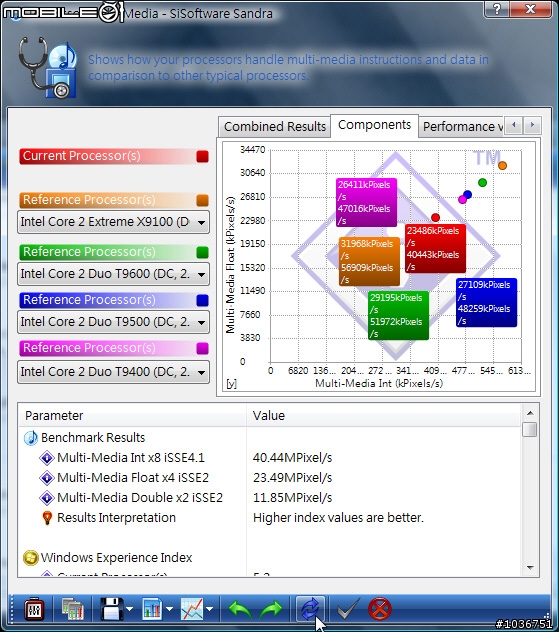The height and width of the screenshot is (632, 559).
Task: Click the Multi-Media Float x4 iSSE2 diamond icon
Action: coord(47,478)
